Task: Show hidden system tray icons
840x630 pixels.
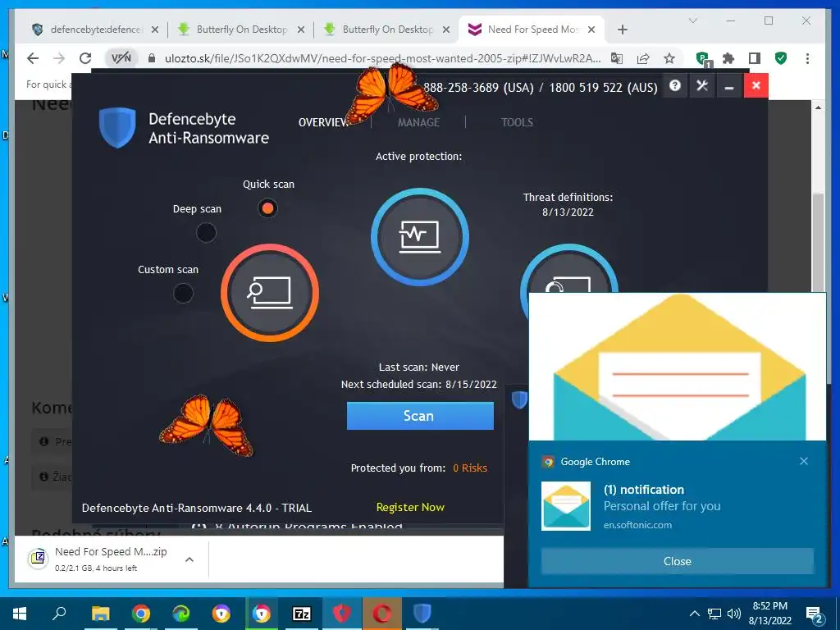Action: (694, 614)
